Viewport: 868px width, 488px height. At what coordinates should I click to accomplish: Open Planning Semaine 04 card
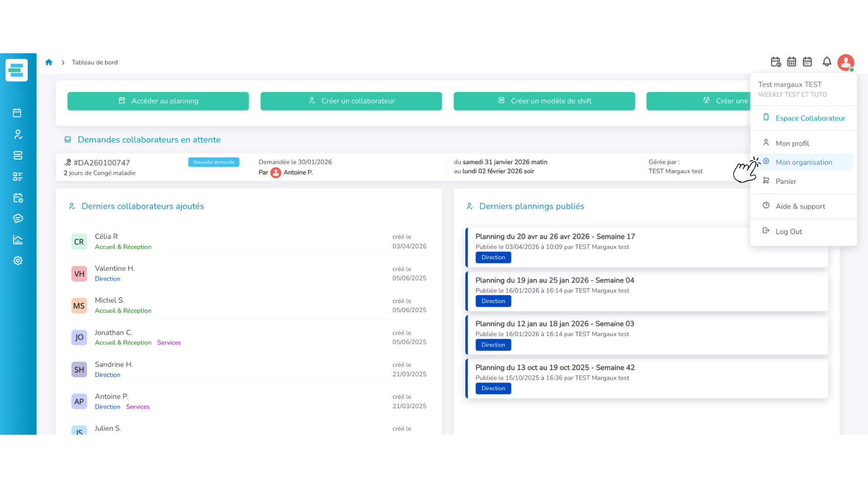(647, 291)
